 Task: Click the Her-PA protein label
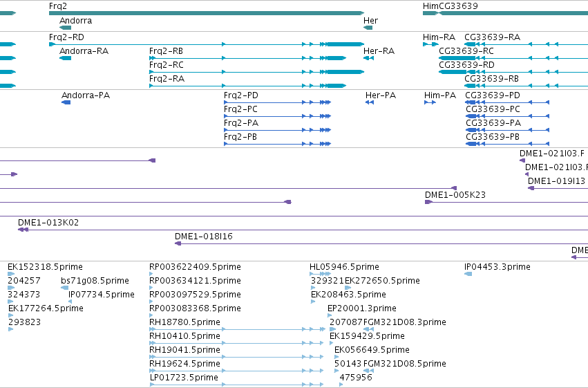point(381,95)
